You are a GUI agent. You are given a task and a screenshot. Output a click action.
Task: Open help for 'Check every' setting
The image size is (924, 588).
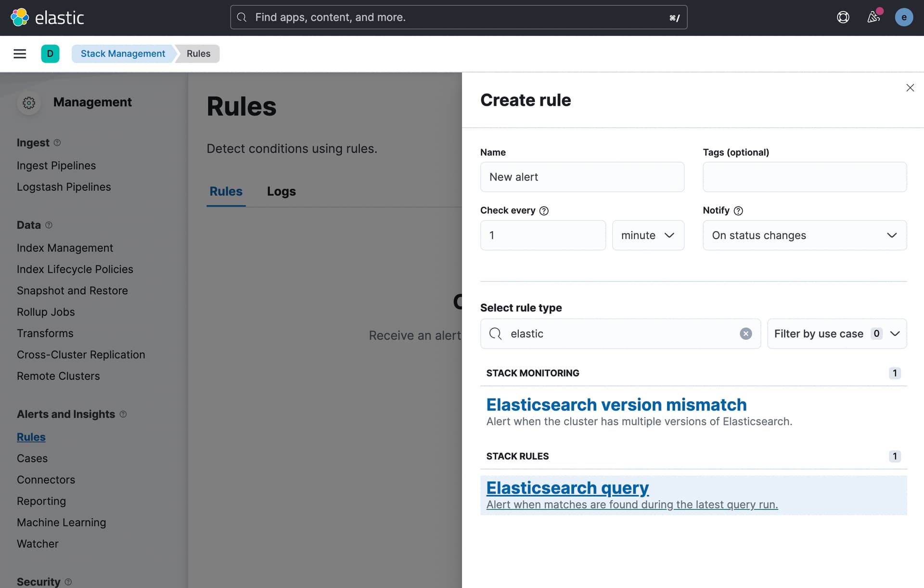544,210
